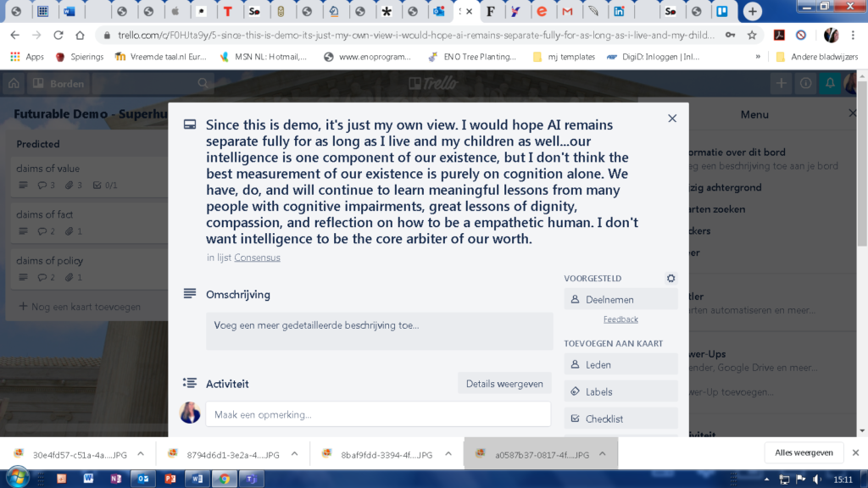Switch to the Gmail tab
Image resolution: width=868 pixels, height=488 pixels.
click(x=567, y=11)
